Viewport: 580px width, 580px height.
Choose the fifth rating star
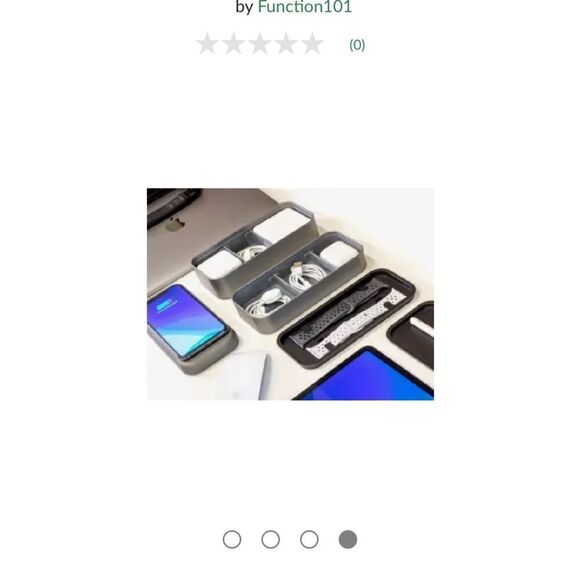pyautogui.click(x=312, y=44)
